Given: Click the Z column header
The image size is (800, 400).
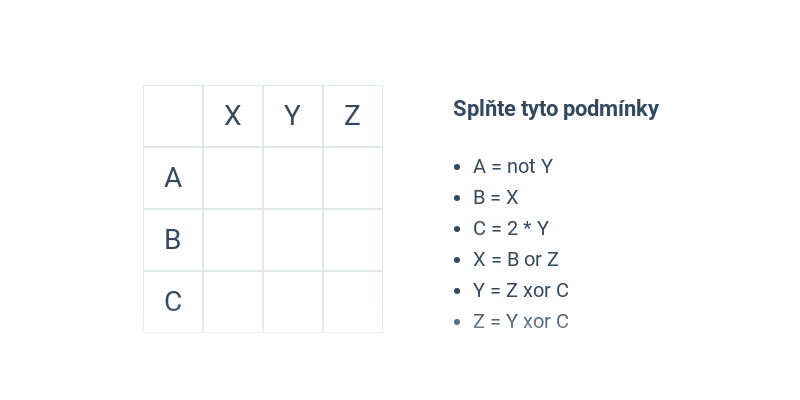Looking at the screenshot, I should [x=353, y=116].
